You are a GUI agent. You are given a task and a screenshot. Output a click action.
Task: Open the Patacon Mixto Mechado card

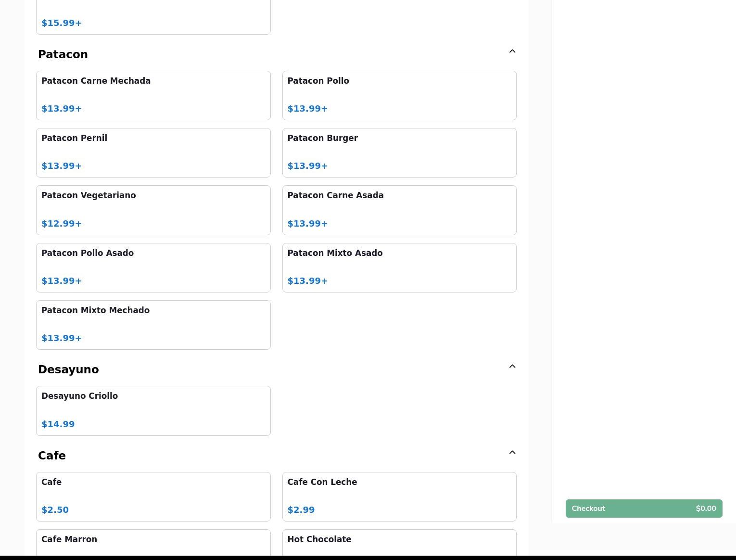tap(153, 325)
